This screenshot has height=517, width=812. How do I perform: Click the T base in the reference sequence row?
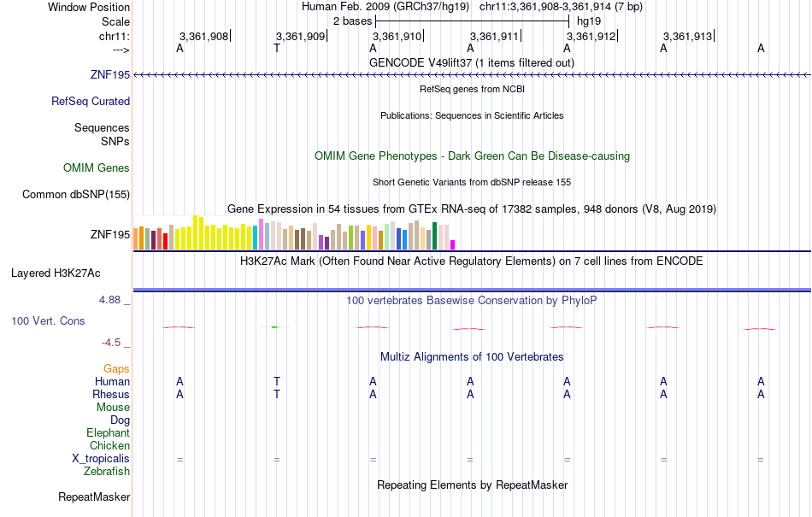[277, 48]
